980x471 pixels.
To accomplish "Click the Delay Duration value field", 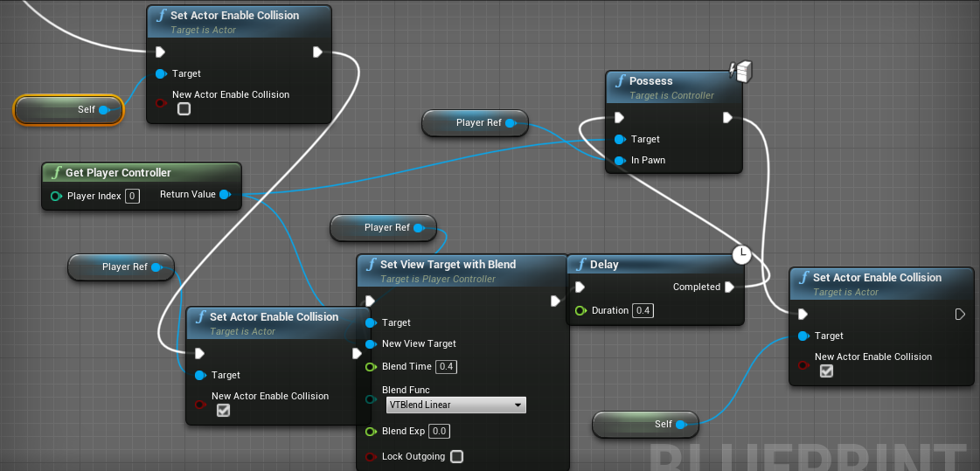I will coord(643,310).
